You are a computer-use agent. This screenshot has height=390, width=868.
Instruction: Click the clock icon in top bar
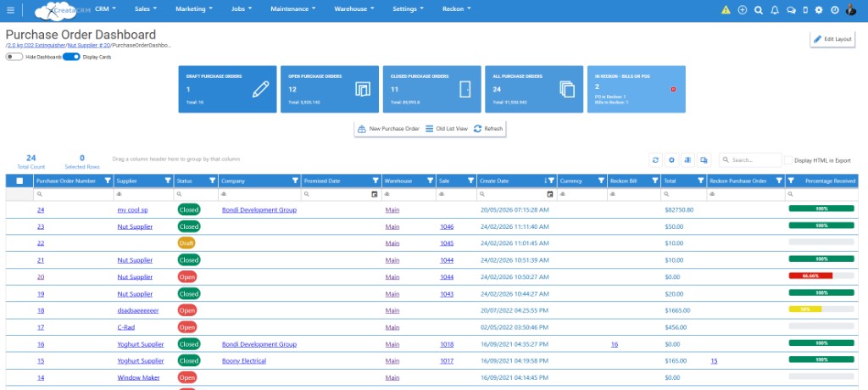(x=835, y=10)
